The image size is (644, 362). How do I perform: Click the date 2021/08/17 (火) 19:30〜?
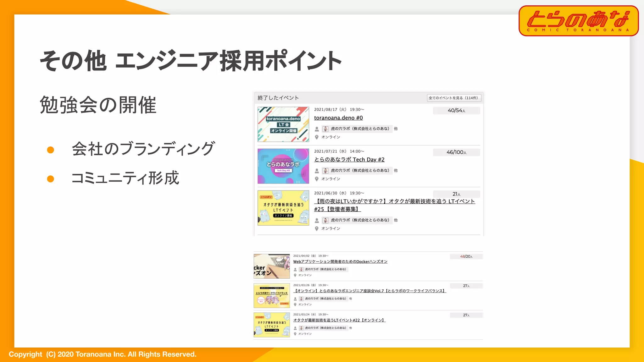339,110
